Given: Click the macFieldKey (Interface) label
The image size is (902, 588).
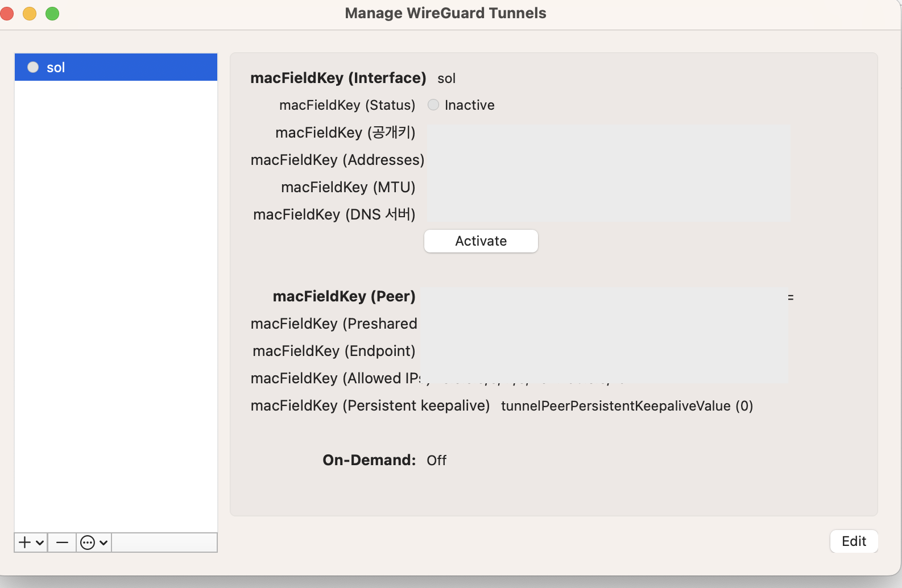Looking at the screenshot, I should pyautogui.click(x=338, y=78).
